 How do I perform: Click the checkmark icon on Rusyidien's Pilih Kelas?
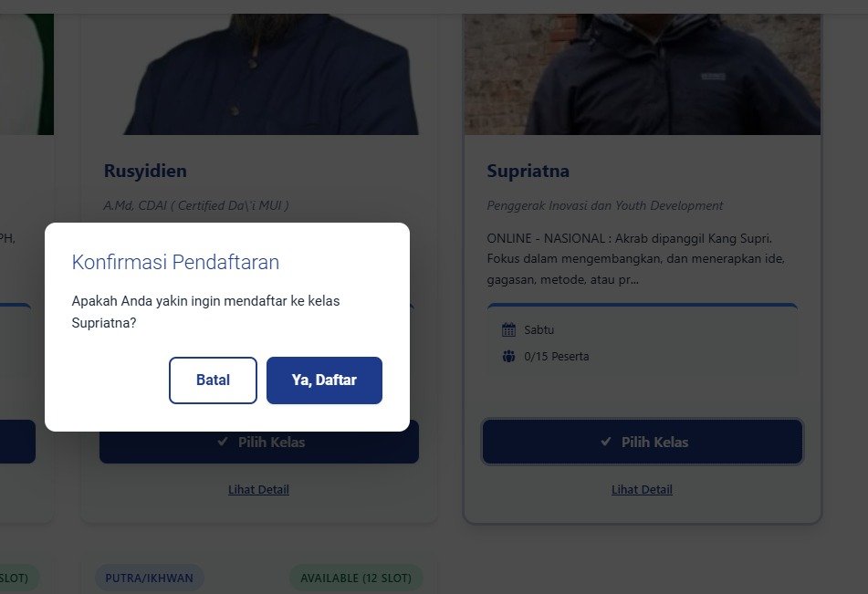[x=223, y=442]
